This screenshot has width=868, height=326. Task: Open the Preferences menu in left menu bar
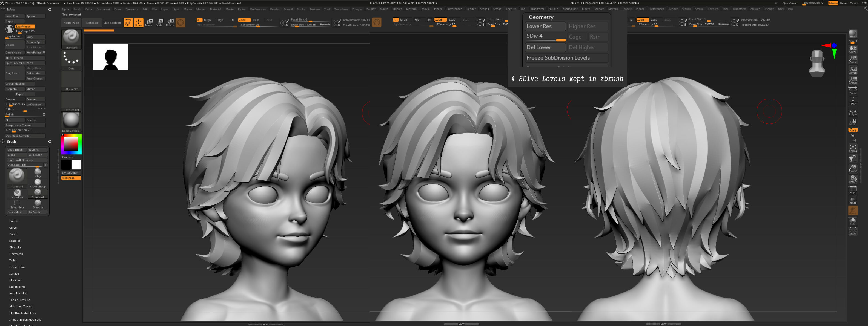[258, 9]
